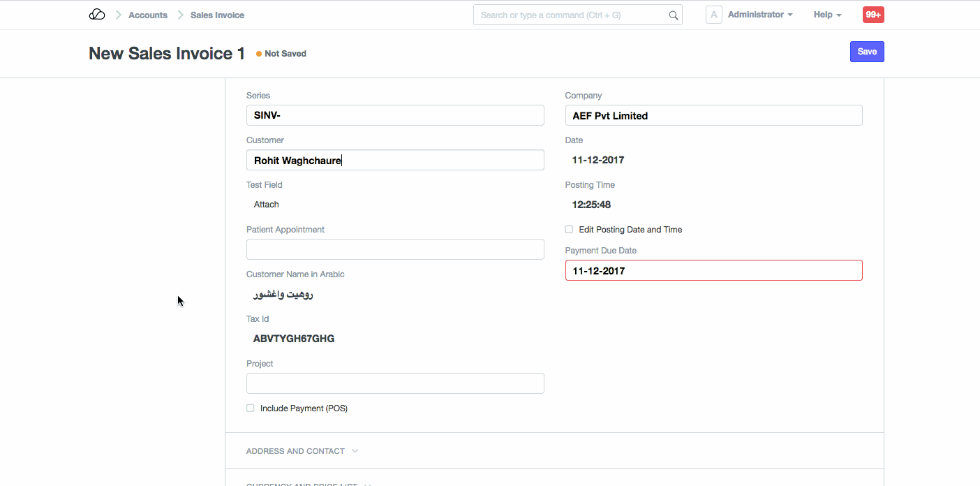Click the ERPNext cloud home logo
The image size is (980, 486).
click(97, 15)
